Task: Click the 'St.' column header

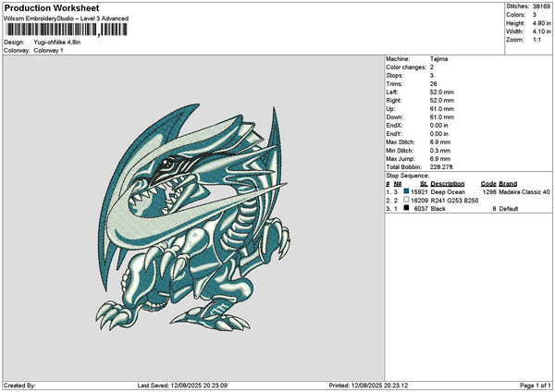Action: pyautogui.click(x=424, y=184)
